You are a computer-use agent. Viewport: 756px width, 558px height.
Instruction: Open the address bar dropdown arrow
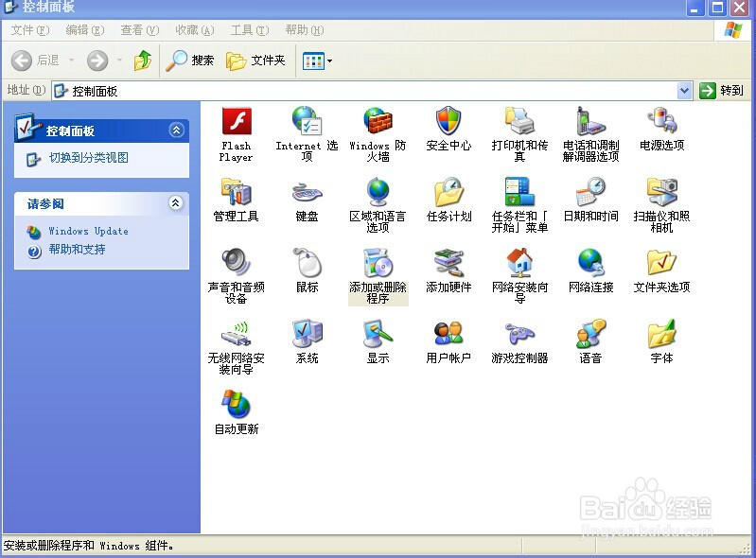685,91
